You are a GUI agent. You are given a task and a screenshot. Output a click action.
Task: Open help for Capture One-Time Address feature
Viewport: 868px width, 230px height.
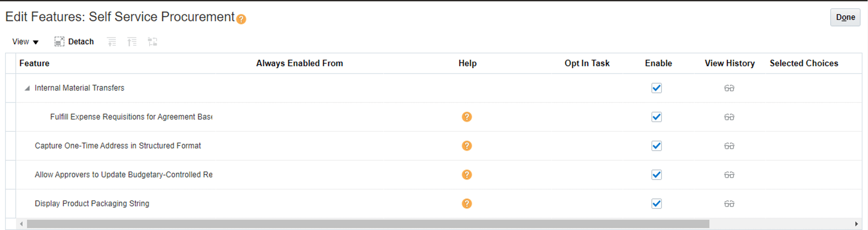[466, 146]
